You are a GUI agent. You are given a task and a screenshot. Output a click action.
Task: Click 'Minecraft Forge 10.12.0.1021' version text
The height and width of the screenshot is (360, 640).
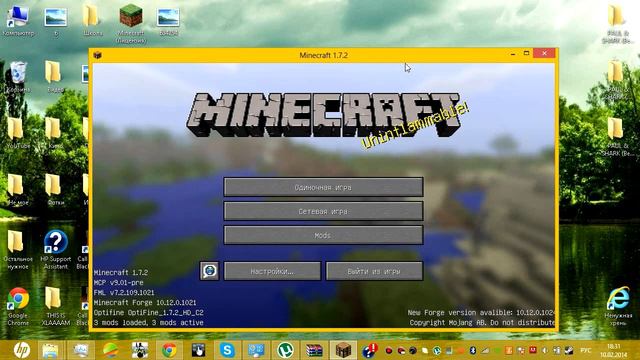(145, 302)
